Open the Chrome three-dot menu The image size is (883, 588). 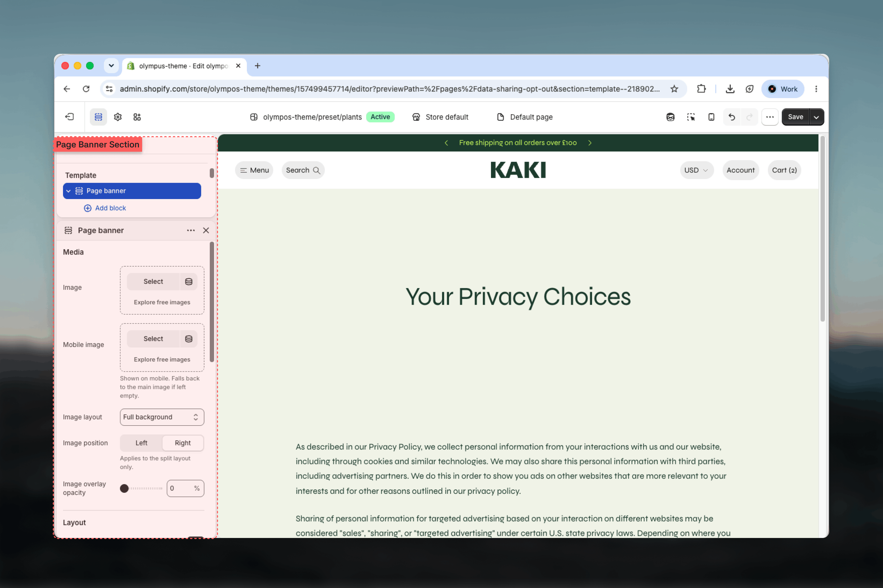click(x=816, y=89)
